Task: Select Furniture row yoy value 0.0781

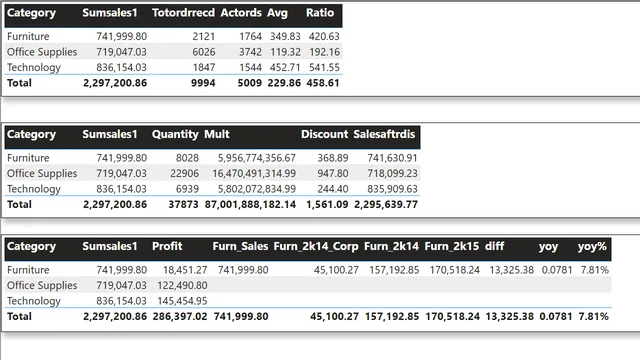Action: 557,270
